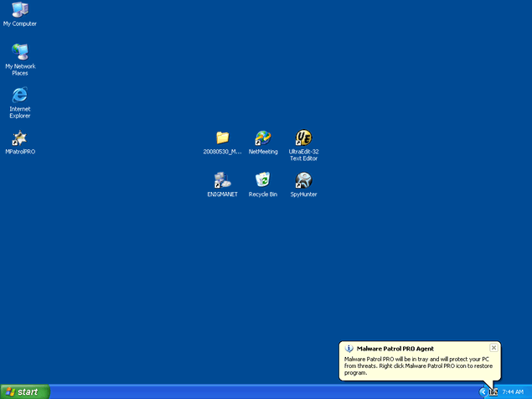
Task: Click the SpyHunter desktop shortcut
Action: (x=304, y=180)
